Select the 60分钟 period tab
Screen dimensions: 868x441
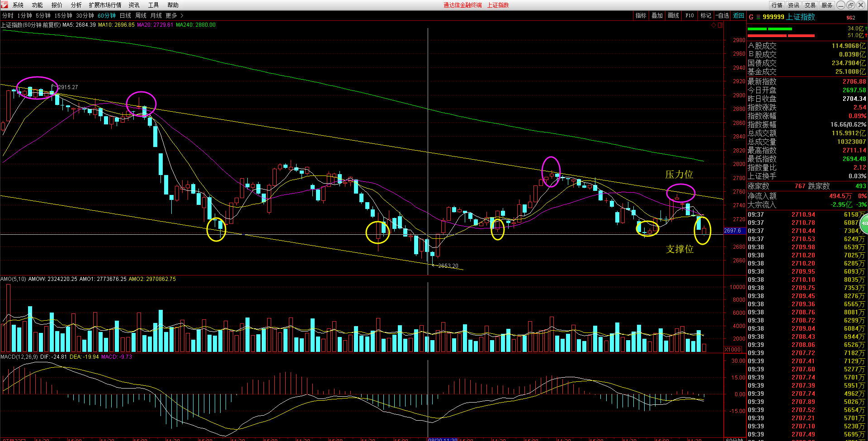107,16
